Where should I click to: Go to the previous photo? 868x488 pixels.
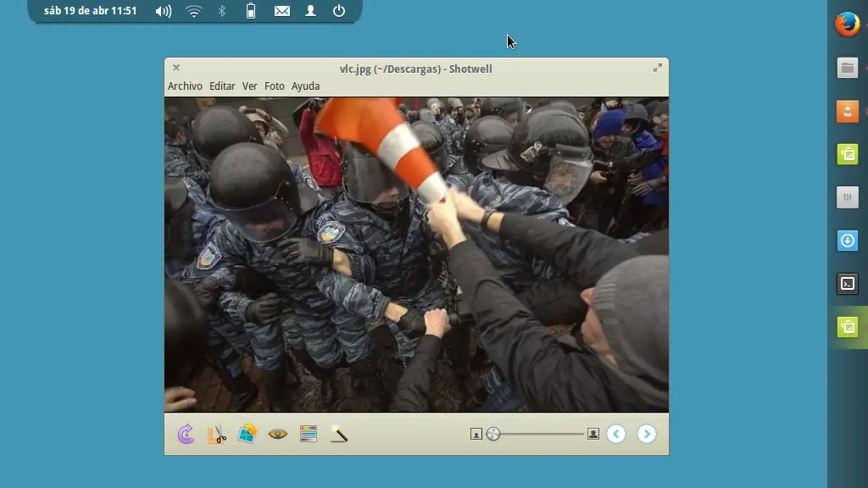pyautogui.click(x=616, y=435)
